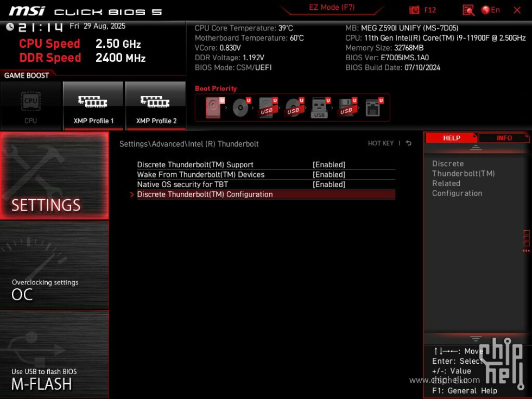Click the GAME BOOST label
532x399 pixels.
pyautogui.click(x=27, y=75)
